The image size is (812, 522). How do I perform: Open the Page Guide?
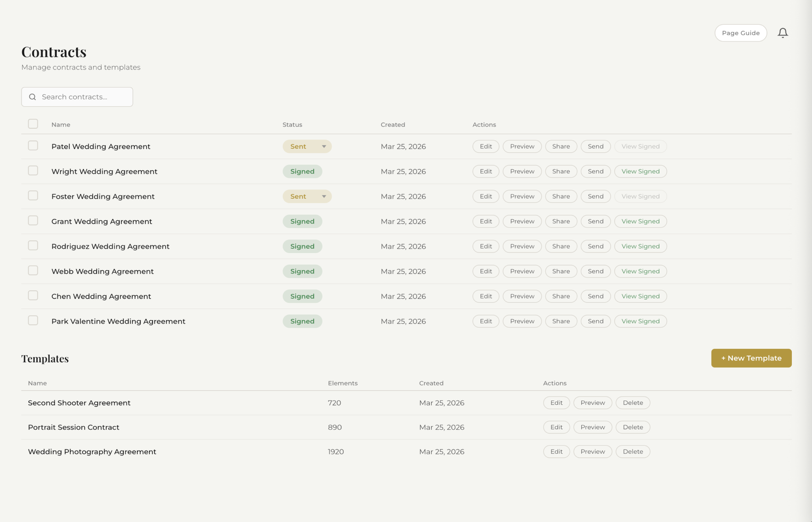740,32
